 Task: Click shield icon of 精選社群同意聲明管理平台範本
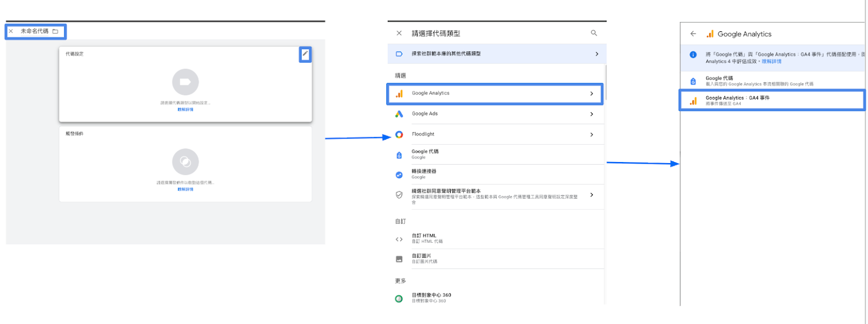[399, 195]
